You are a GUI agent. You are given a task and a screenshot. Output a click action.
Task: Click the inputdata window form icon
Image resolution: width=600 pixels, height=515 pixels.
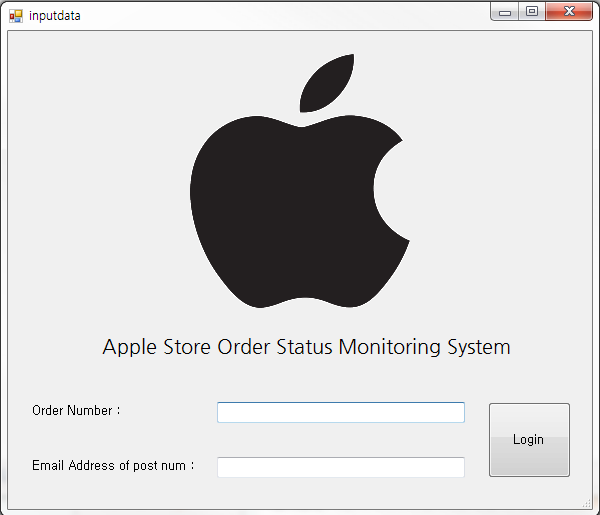[16, 16]
